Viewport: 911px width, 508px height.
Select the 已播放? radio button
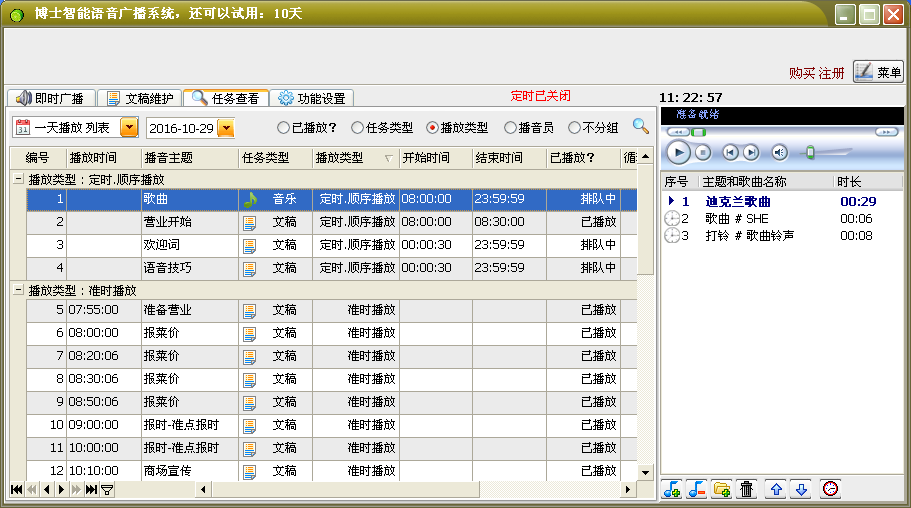[283, 127]
